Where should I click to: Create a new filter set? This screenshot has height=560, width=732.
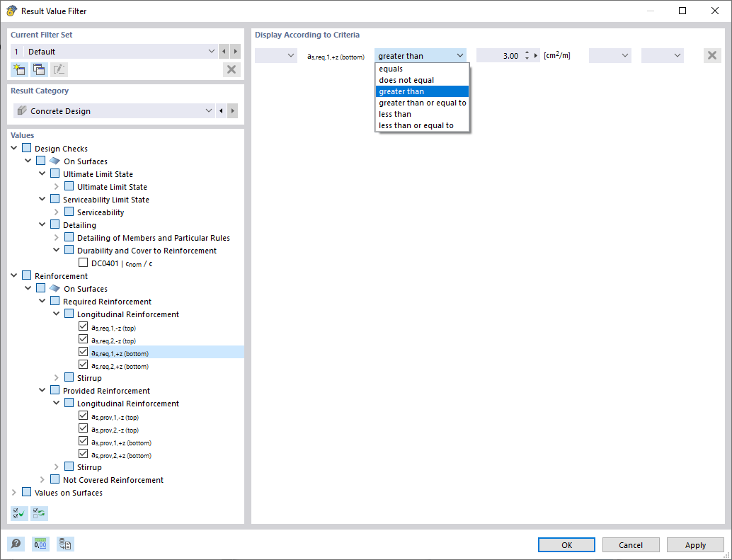[19, 69]
